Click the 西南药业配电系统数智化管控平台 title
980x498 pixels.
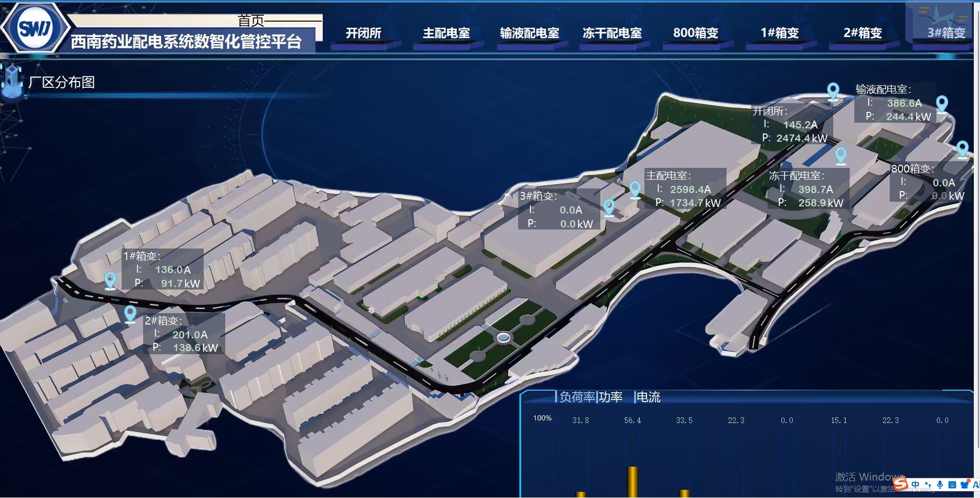186,41
